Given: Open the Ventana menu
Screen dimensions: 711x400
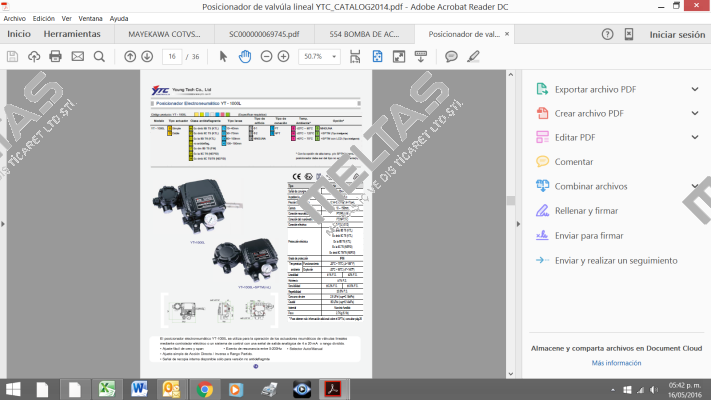Looking at the screenshot, I should 90,19.
